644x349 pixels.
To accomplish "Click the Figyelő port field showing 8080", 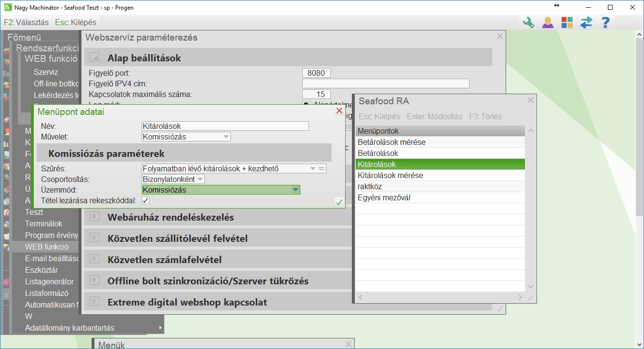I will point(316,73).
